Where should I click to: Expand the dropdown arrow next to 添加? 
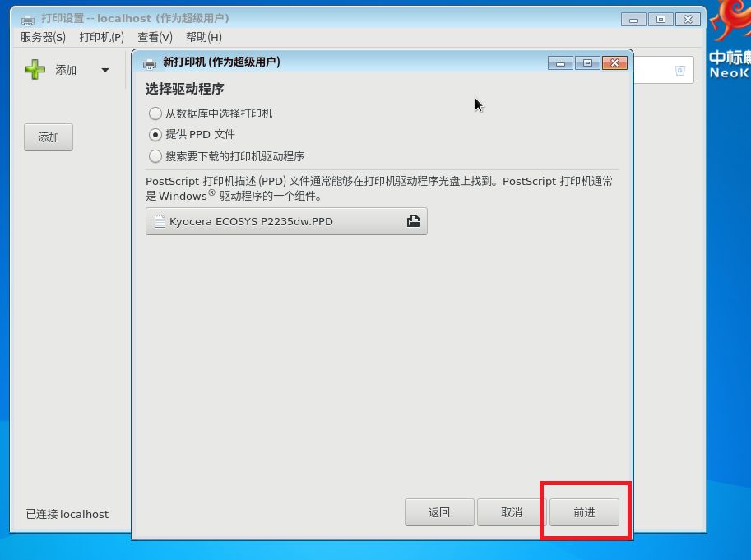pos(105,71)
